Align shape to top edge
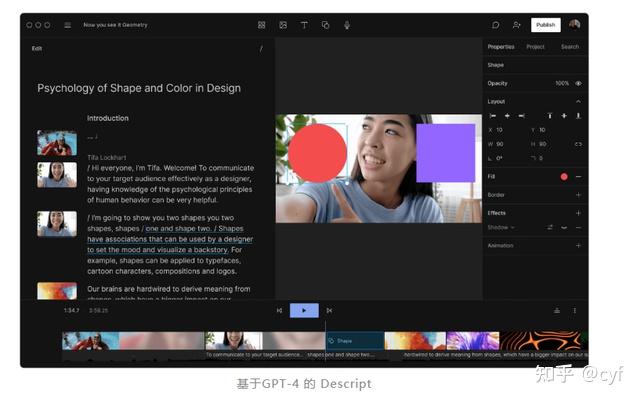 [x=550, y=116]
